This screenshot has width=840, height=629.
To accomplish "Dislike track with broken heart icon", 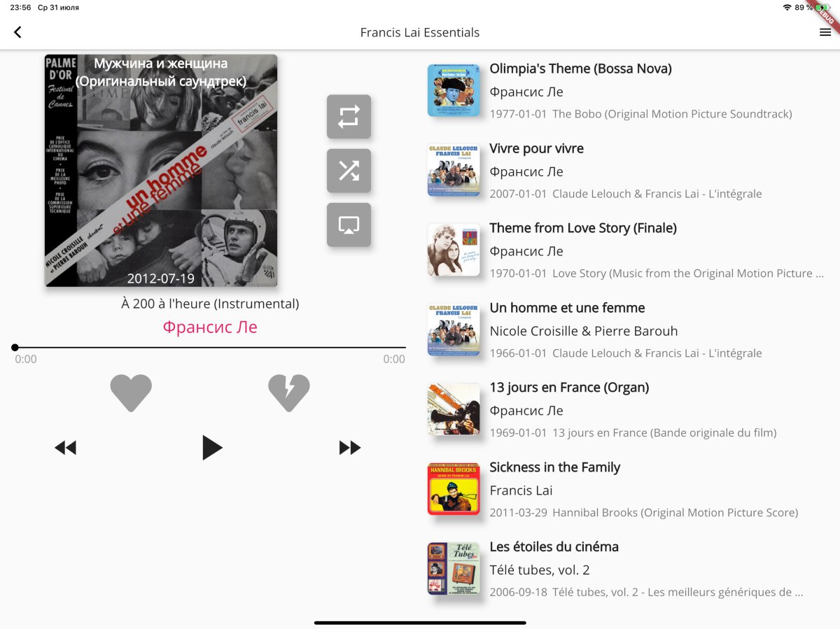I will coord(289,393).
